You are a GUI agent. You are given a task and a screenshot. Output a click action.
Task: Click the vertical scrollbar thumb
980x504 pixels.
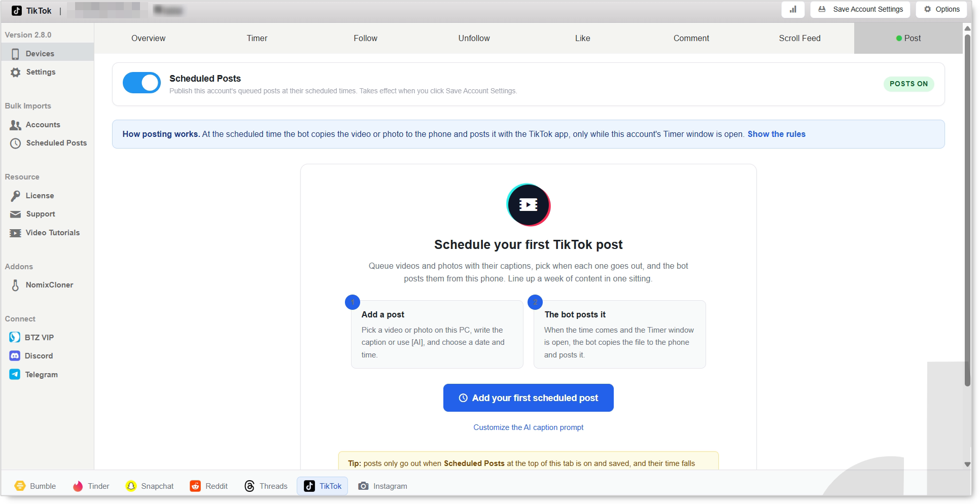(968, 210)
